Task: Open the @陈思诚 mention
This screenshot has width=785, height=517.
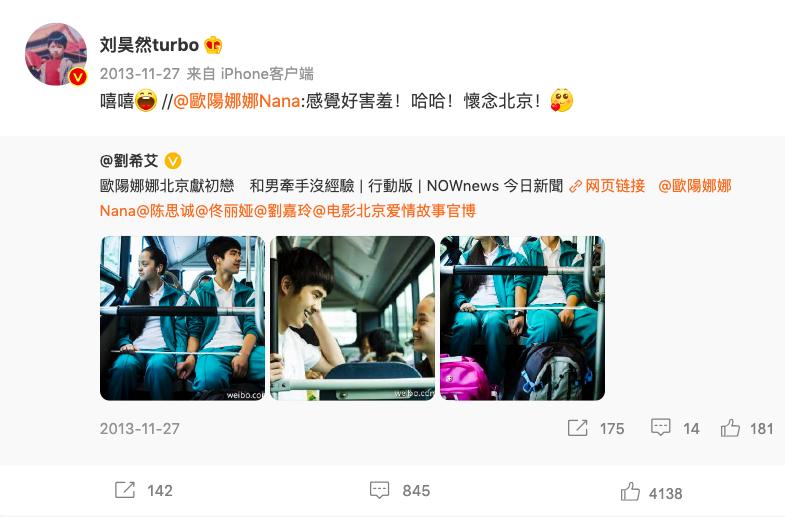Action: 165,211
